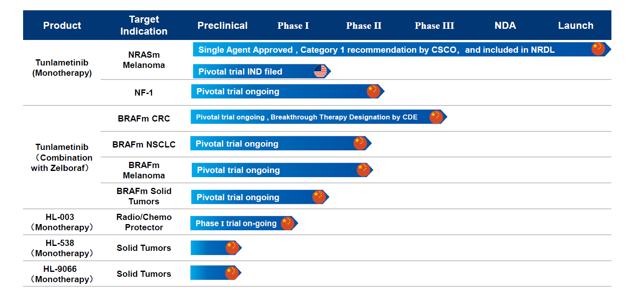This screenshot has width=644, height=304.
Task: Select the Preclinical column header
Action: tap(222, 26)
